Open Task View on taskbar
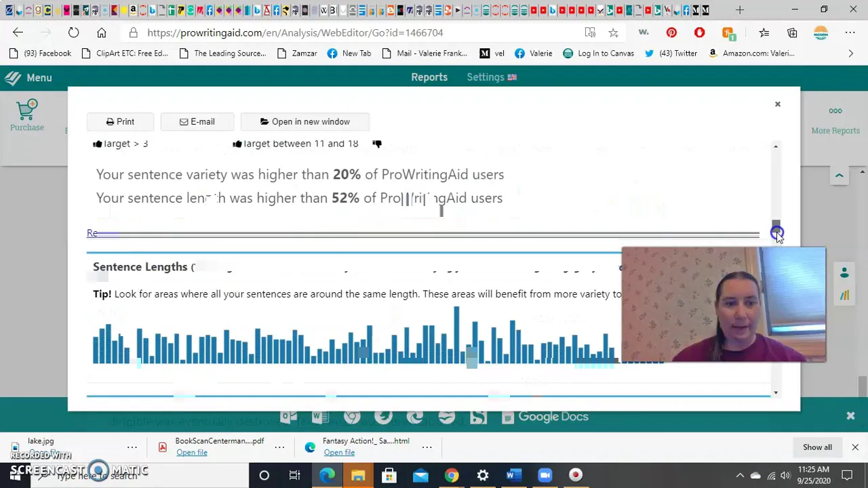 [x=294, y=475]
